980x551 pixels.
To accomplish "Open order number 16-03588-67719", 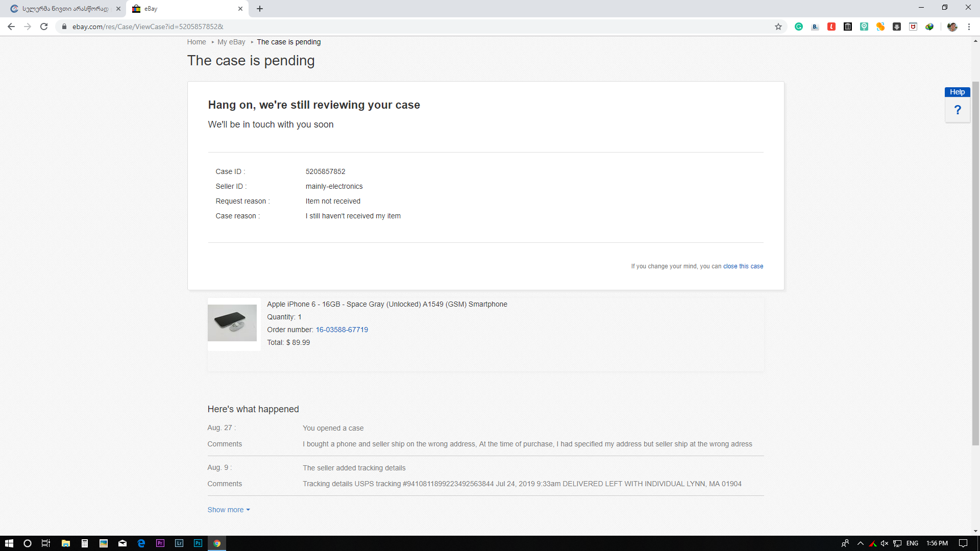I will pos(341,330).
